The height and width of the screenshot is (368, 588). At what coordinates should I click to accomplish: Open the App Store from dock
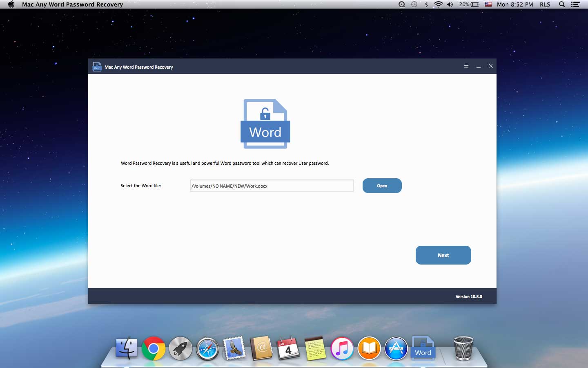coord(396,348)
